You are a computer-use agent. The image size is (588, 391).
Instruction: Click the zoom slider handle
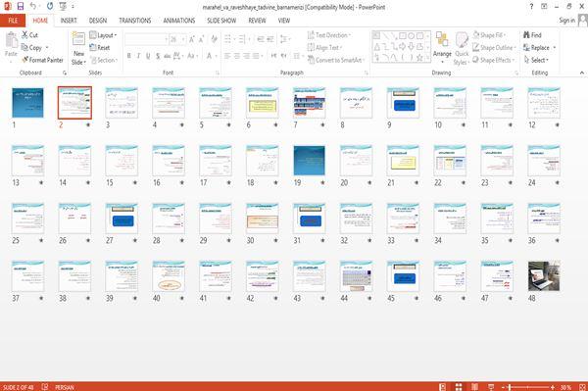510,387
